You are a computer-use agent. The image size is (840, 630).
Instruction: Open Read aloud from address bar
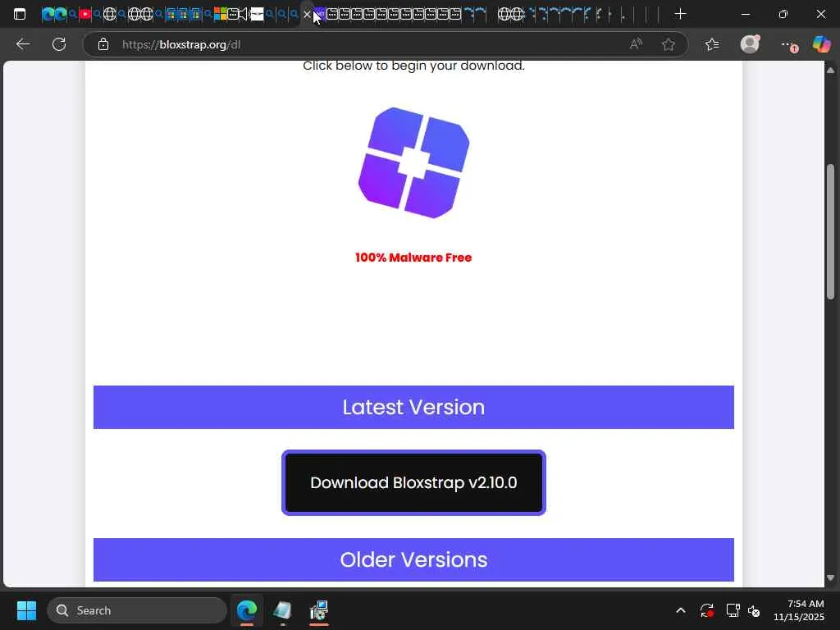636,44
